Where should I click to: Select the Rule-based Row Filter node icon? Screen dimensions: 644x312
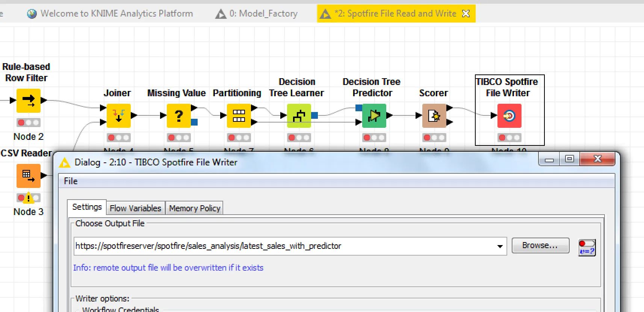29,101
